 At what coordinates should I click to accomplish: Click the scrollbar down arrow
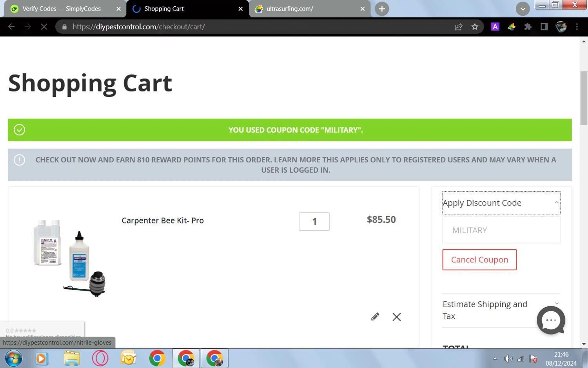tap(584, 344)
